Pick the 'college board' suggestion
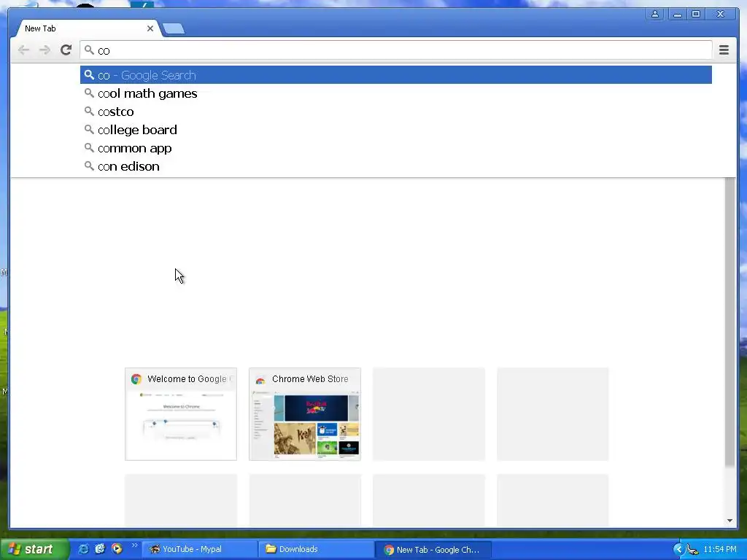The height and width of the screenshot is (560, 747). pos(396,130)
